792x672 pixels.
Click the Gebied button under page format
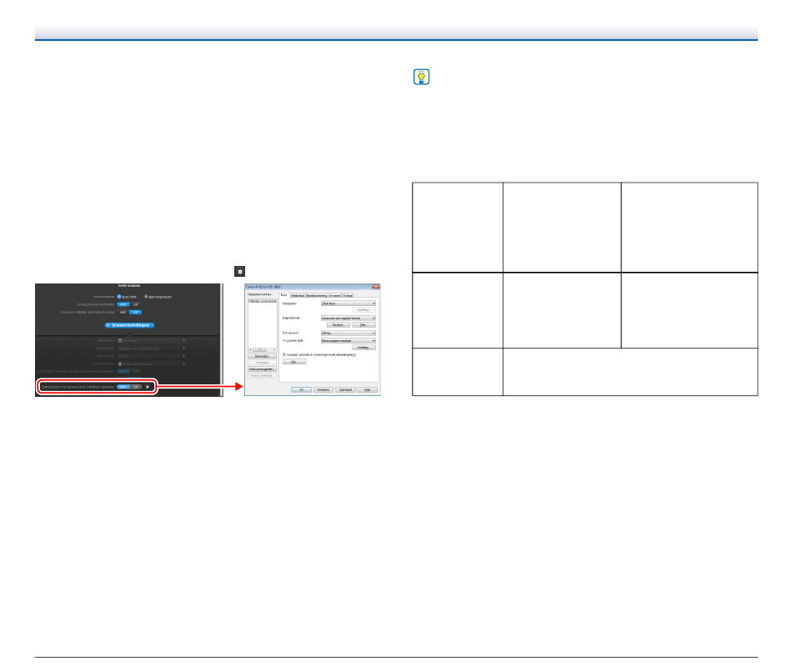tap(338, 325)
